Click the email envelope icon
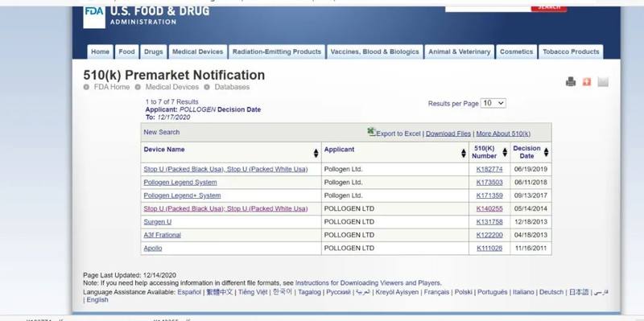 [602, 82]
